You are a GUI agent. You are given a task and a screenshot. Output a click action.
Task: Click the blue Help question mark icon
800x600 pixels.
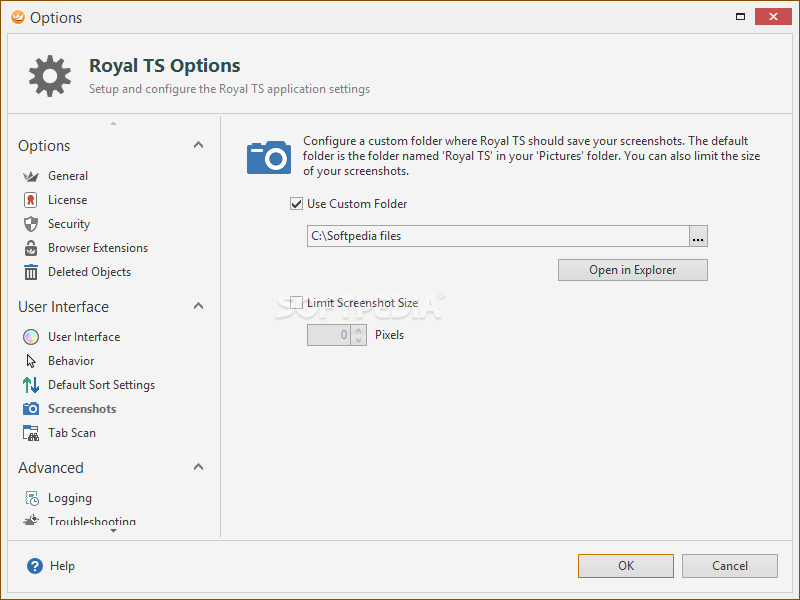(35, 566)
